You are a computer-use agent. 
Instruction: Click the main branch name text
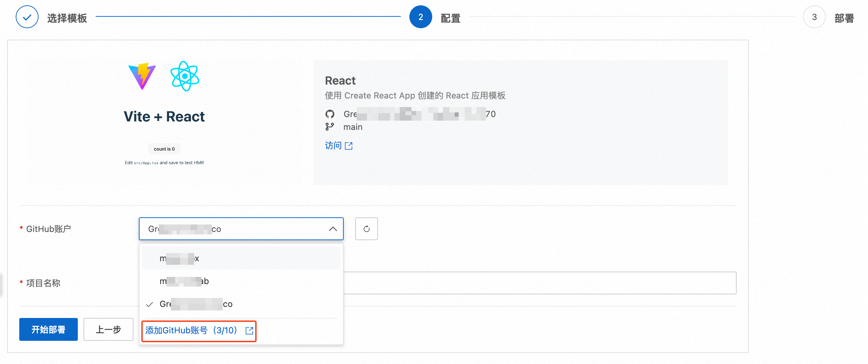coord(353,127)
